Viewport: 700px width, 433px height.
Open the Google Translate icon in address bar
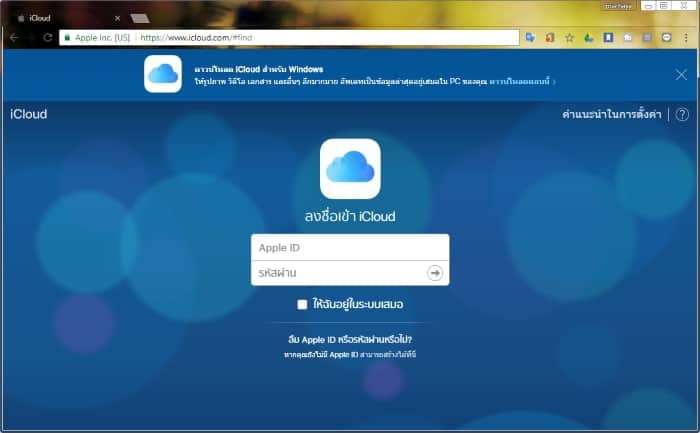531,37
